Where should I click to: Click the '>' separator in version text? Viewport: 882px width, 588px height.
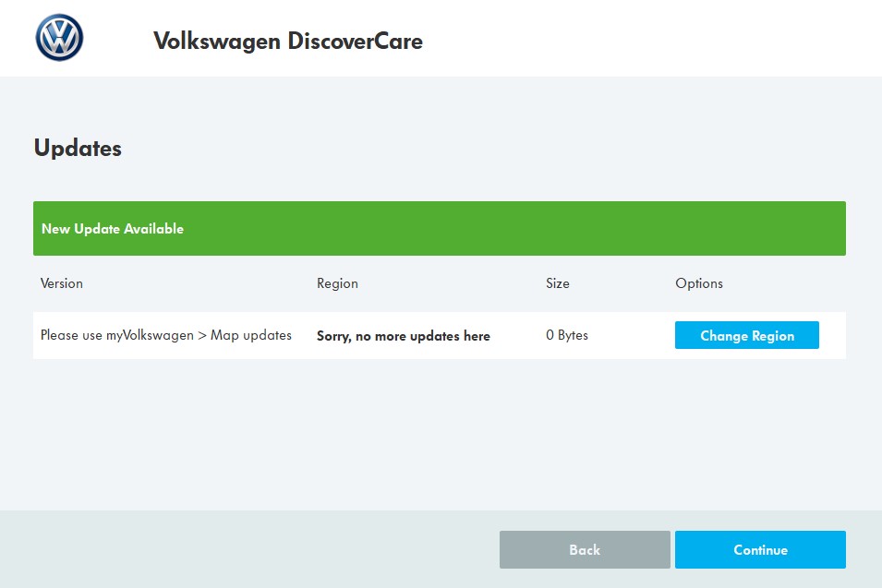[202, 336]
